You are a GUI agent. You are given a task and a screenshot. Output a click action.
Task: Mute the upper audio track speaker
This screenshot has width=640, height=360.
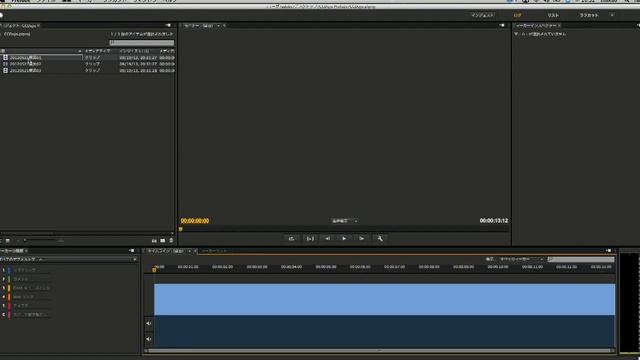149,324
